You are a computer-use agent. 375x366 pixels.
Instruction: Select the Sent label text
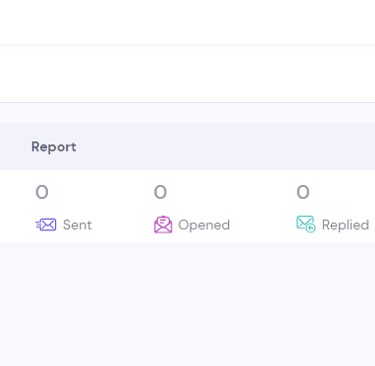coord(77,225)
